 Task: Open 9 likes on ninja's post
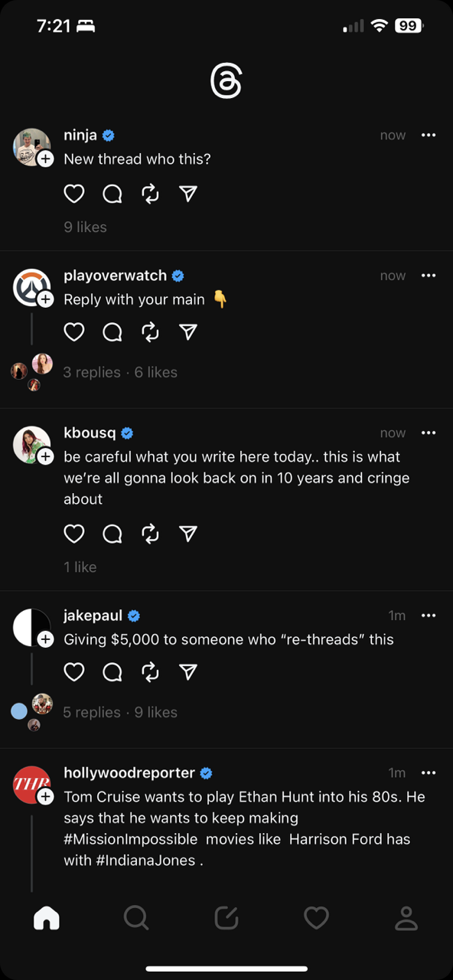coord(84,227)
